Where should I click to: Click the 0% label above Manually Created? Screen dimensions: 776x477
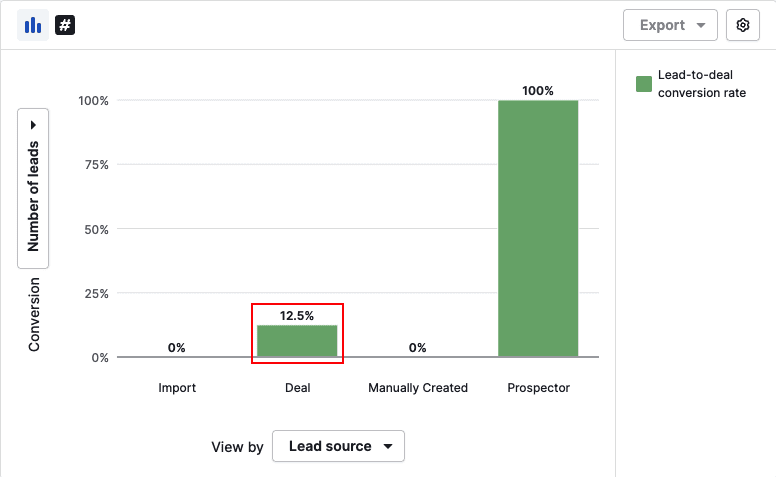[x=418, y=348]
